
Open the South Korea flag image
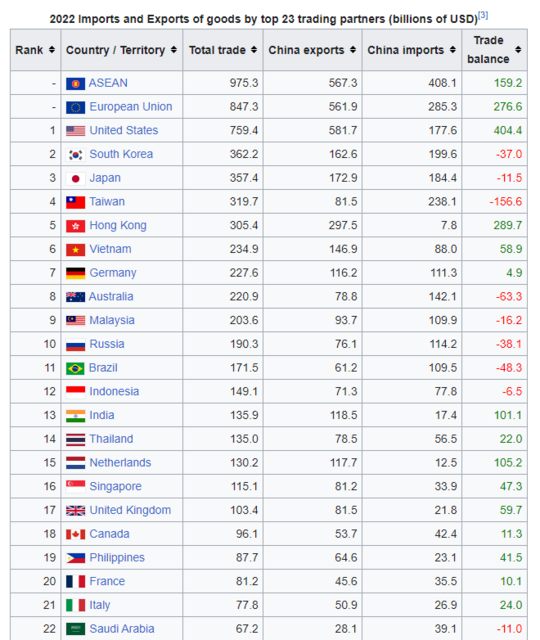coord(76,155)
